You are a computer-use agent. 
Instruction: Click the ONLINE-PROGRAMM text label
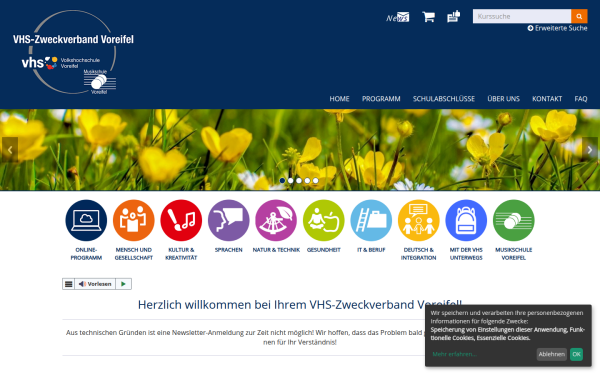coord(86,254)
